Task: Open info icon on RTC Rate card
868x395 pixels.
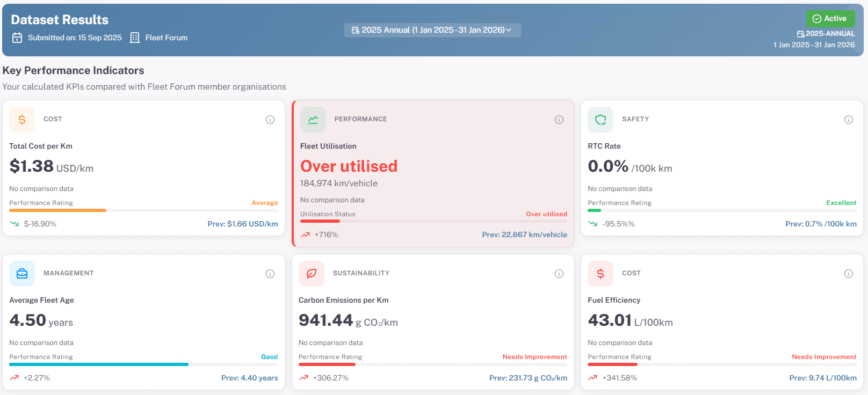Action: point(849,120)
